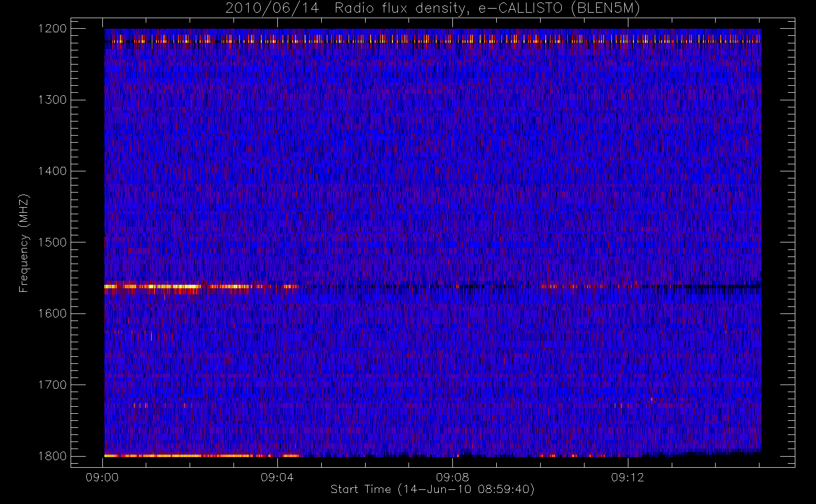
Task: Click the 1300 frequency tick label
Action: pos(52,100)
